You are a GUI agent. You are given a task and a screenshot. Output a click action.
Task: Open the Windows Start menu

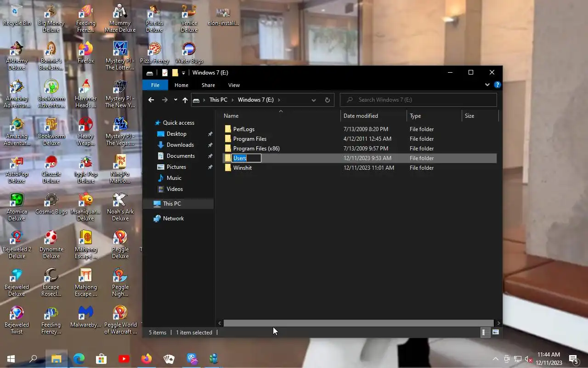point(11,359)
